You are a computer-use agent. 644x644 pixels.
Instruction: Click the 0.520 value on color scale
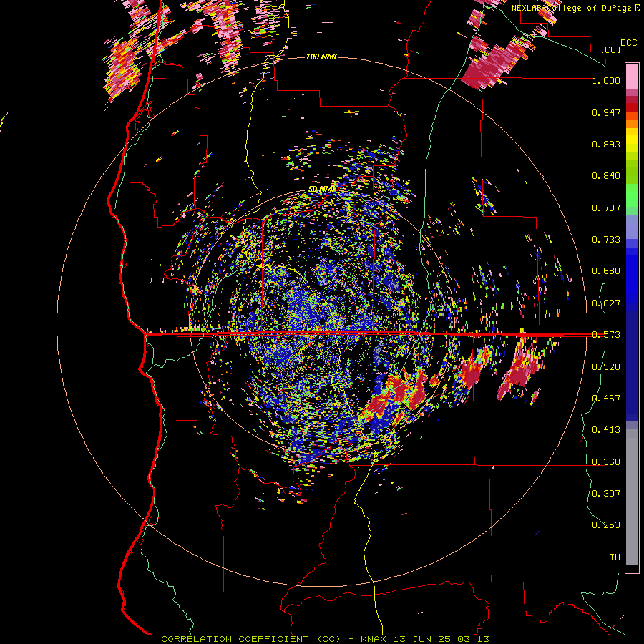(x=606, y=367)
